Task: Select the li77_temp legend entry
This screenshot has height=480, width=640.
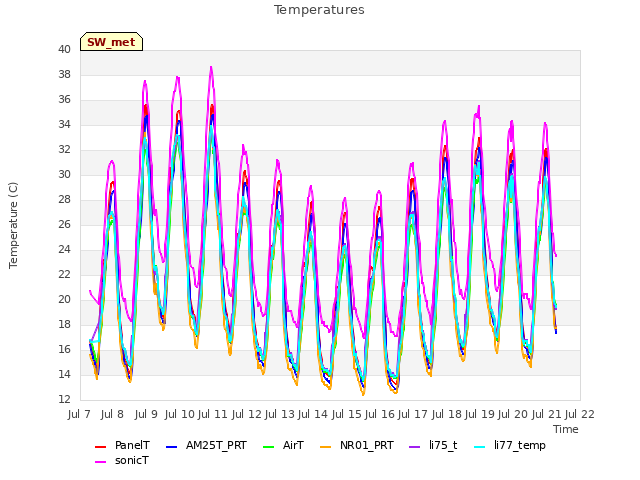Action: (x=510, y=445)
